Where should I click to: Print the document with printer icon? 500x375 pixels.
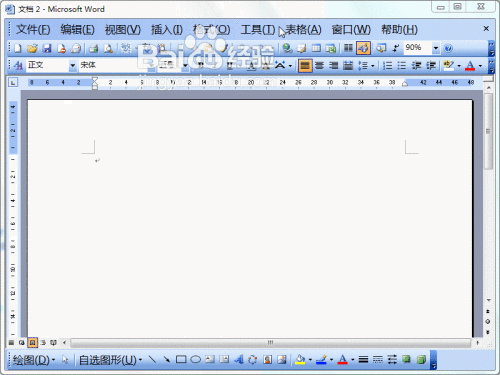(94, 48)
